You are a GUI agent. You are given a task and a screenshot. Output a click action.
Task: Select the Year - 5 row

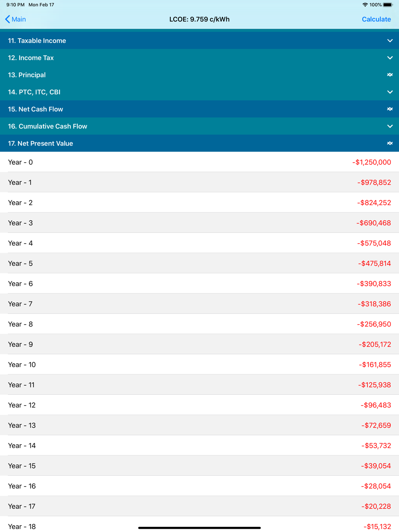[199, 264]
